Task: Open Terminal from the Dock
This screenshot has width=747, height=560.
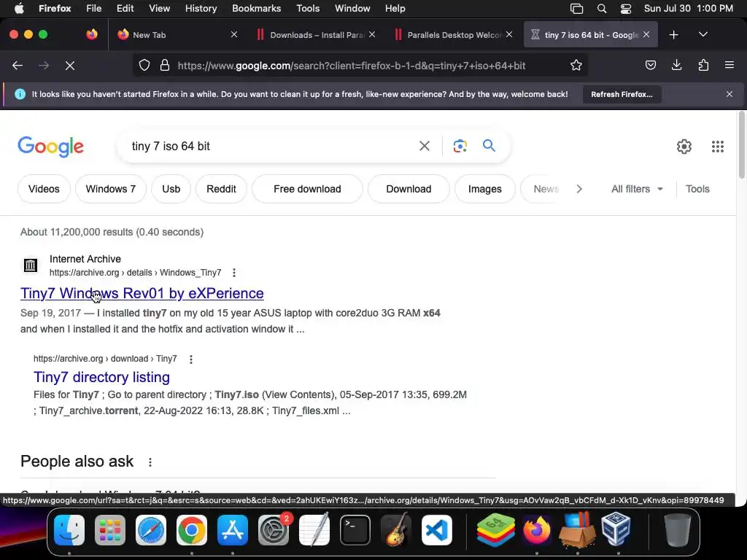Action: click(355, 530)
